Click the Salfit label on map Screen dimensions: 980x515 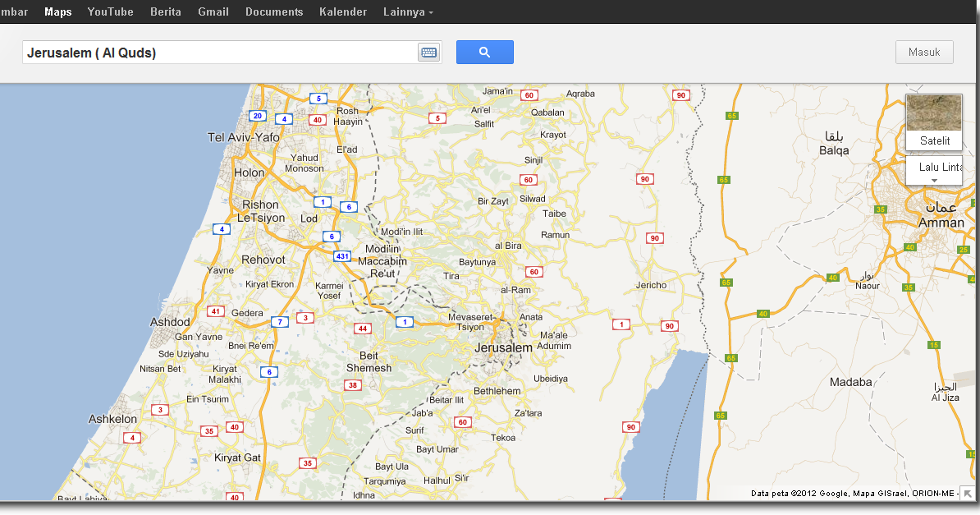(x=484, y=124)
